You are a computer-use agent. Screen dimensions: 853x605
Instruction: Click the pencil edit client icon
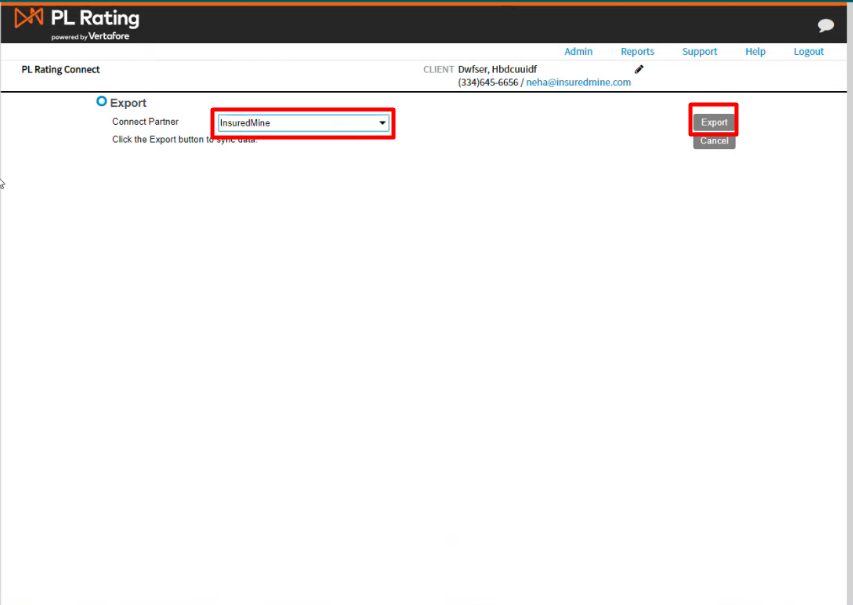(639, 69)
